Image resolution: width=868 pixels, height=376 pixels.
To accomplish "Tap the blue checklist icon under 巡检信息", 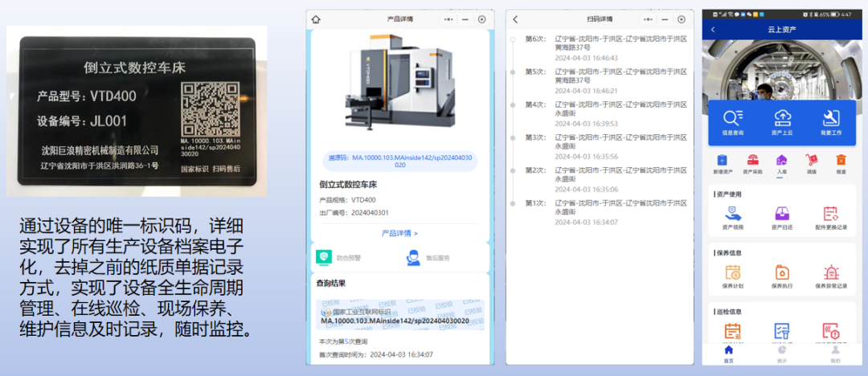I will click(x=782, y=331).
